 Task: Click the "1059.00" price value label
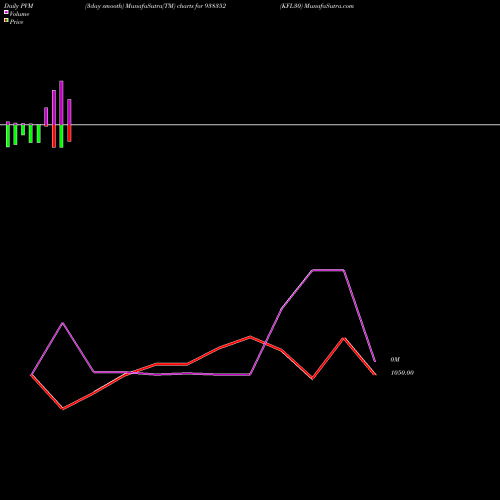coord(402,373)
